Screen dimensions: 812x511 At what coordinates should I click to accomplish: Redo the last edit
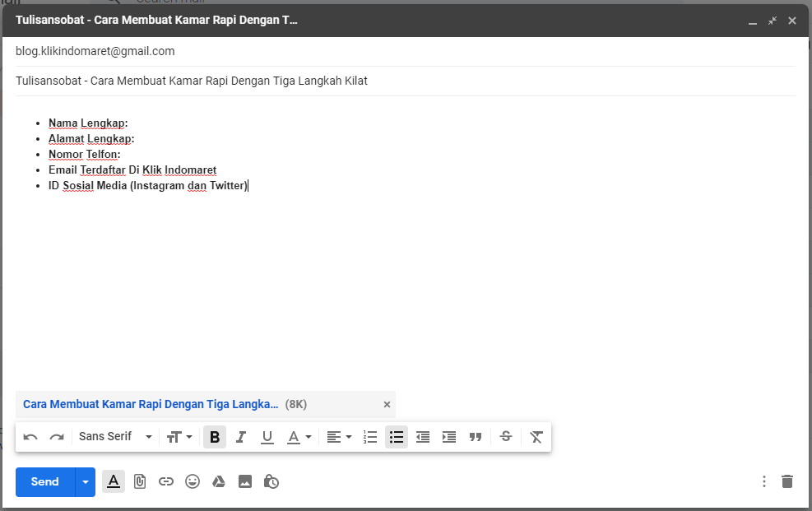tap(57, 437)
